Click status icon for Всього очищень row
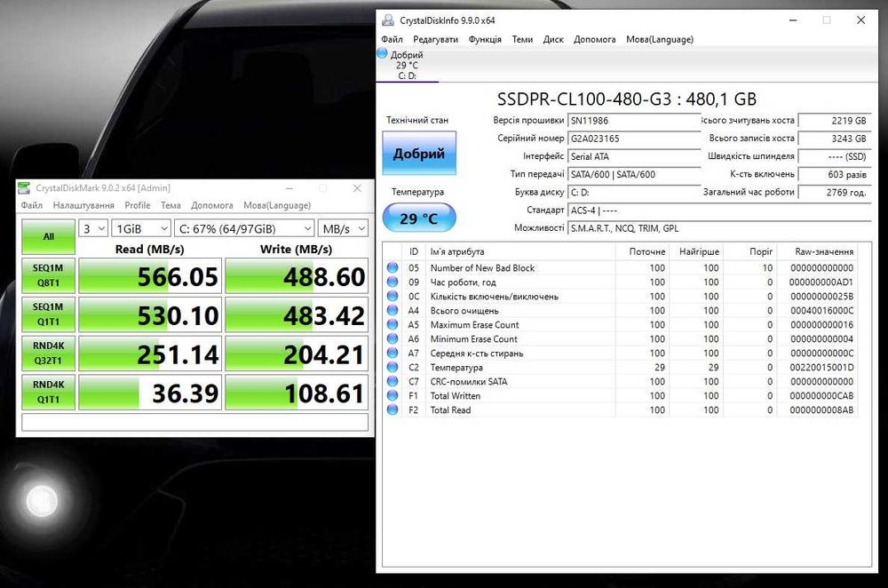The height and width of the screenshot is (588, 888). [392, 310]
